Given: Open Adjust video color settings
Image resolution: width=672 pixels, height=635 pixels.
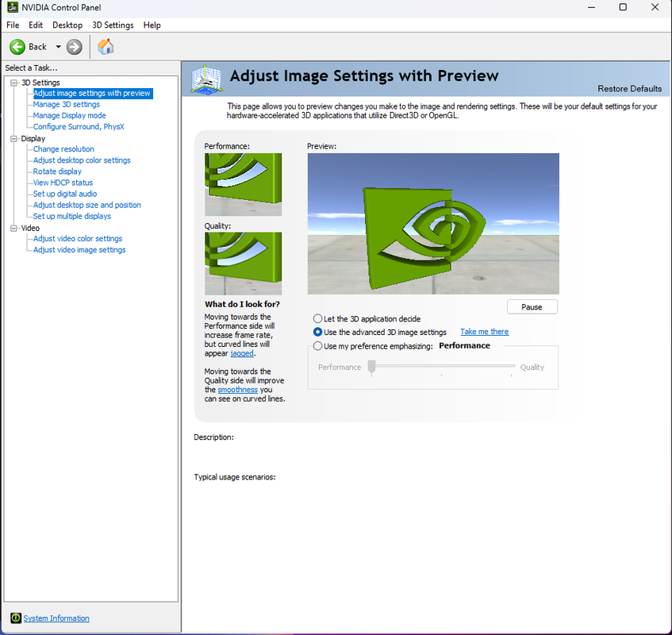Looking at the screenshot, I should pyautogui.click(x=78, y=238).
